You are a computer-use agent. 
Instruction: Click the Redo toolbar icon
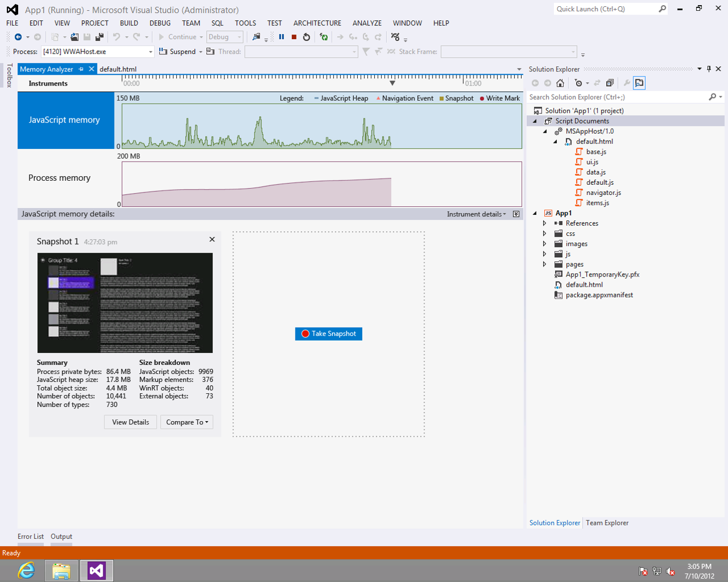pyautogui.click(x=137, y=37)
